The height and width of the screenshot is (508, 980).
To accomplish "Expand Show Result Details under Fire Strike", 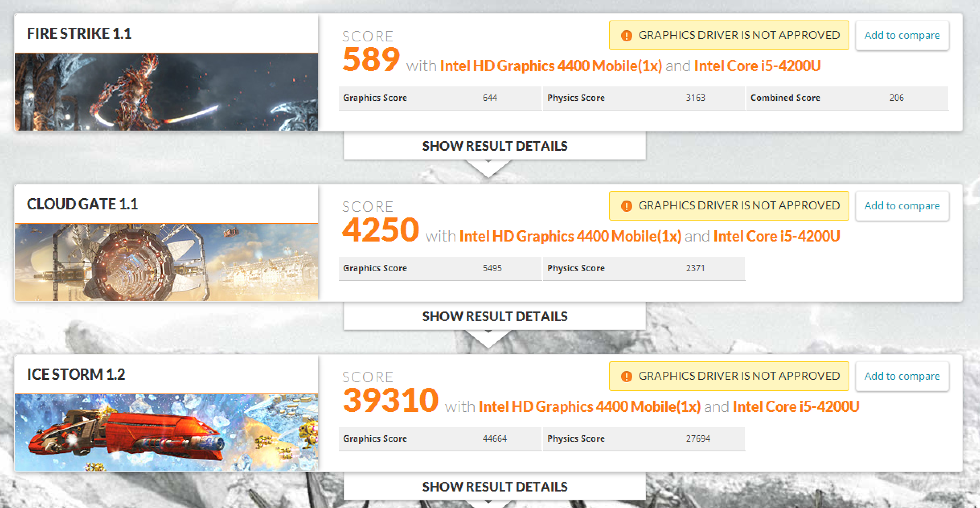I will [494, 146].
